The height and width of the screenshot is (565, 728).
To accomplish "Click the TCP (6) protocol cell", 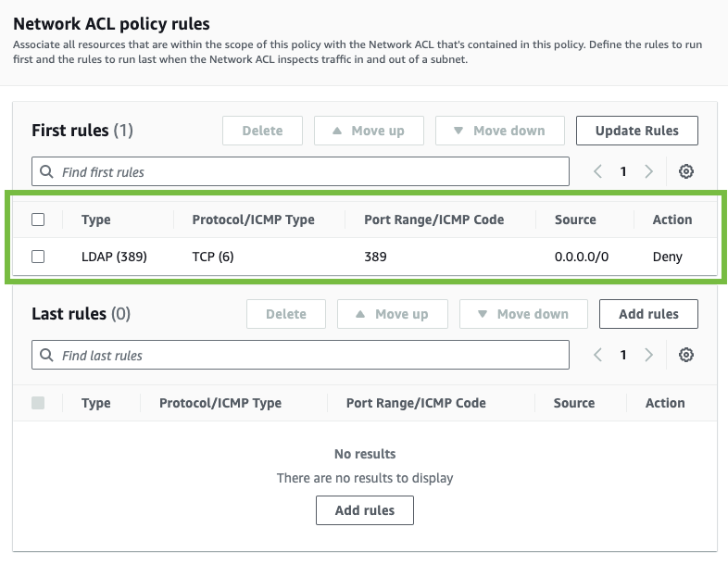I will pyautogui.click(x=213, y=257).
